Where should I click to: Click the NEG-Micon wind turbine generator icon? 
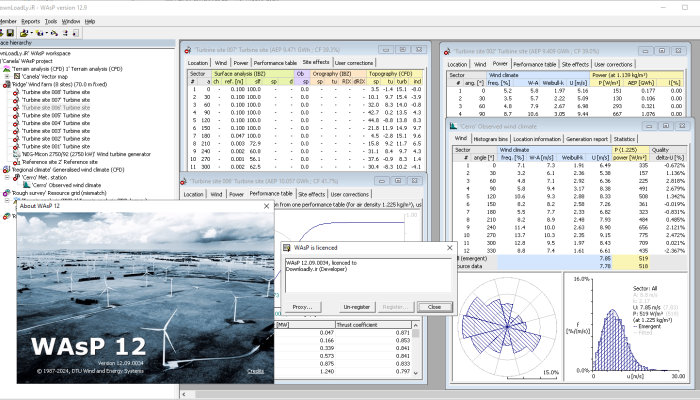(x=17, y=154)
